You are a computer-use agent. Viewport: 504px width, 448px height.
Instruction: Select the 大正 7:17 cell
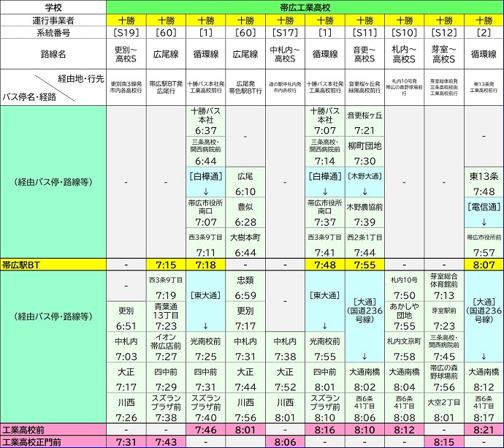tap(126, 378)
